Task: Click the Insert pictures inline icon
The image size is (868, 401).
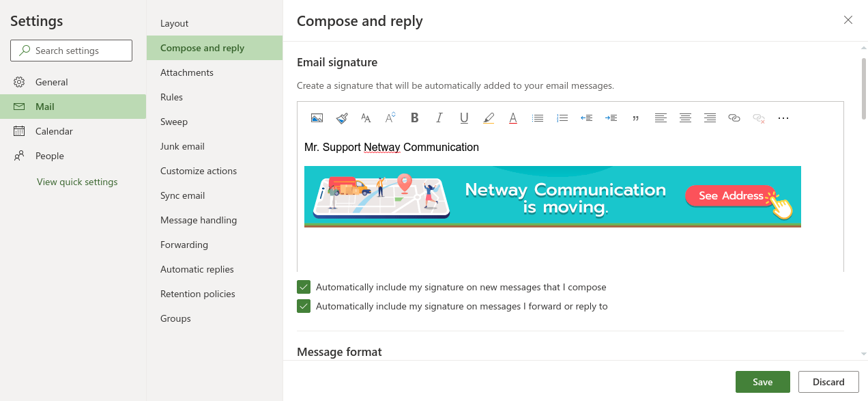Action: click(317, 118)
